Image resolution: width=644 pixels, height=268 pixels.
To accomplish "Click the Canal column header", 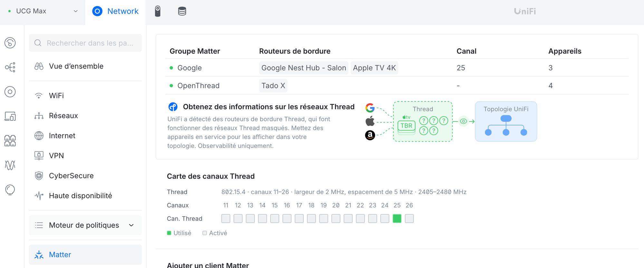I will (466, 51).
